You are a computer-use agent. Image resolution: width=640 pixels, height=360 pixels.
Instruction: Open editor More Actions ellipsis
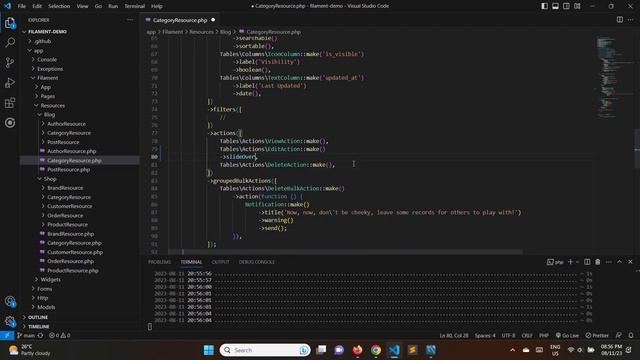(630, 20)
